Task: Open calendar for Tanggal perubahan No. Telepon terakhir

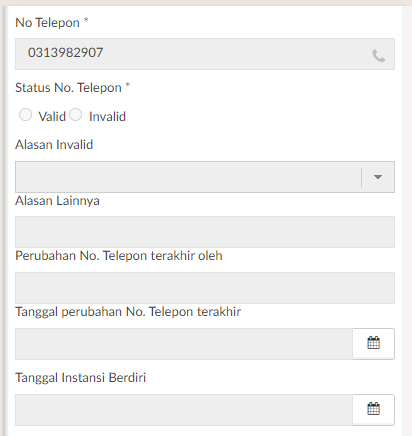Action: tap(373, 343)
